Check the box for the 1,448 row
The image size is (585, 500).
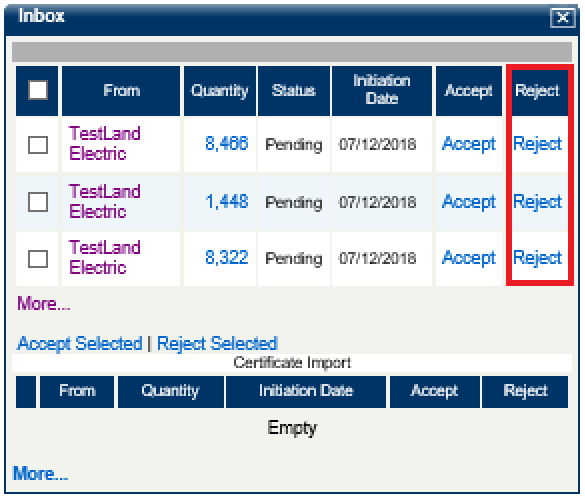point(38,202)
